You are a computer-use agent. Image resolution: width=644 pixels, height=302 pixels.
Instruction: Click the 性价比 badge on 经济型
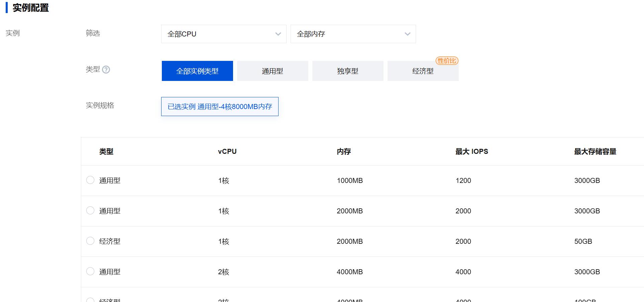click(447, 61)
